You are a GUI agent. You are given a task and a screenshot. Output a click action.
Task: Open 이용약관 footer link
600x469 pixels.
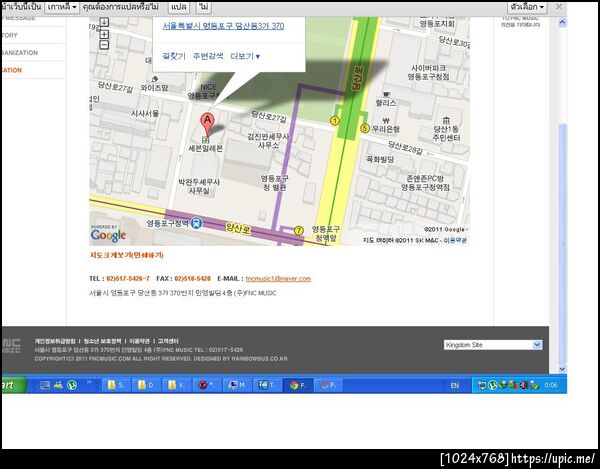pyautogui.click(x=139, y=341)
